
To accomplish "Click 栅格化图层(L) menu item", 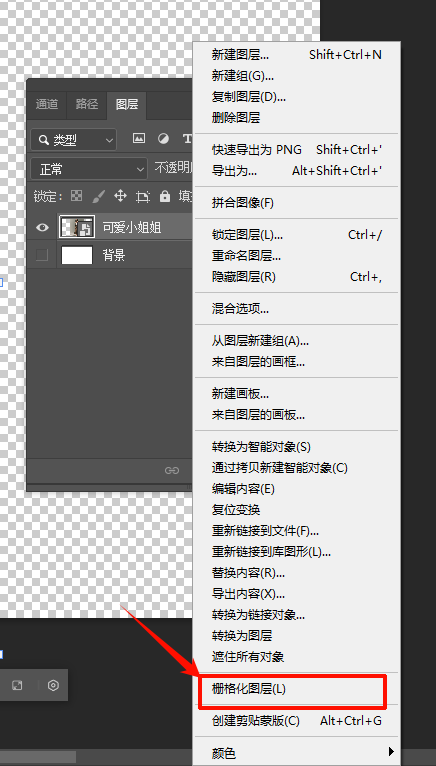I will click(297, 689).
